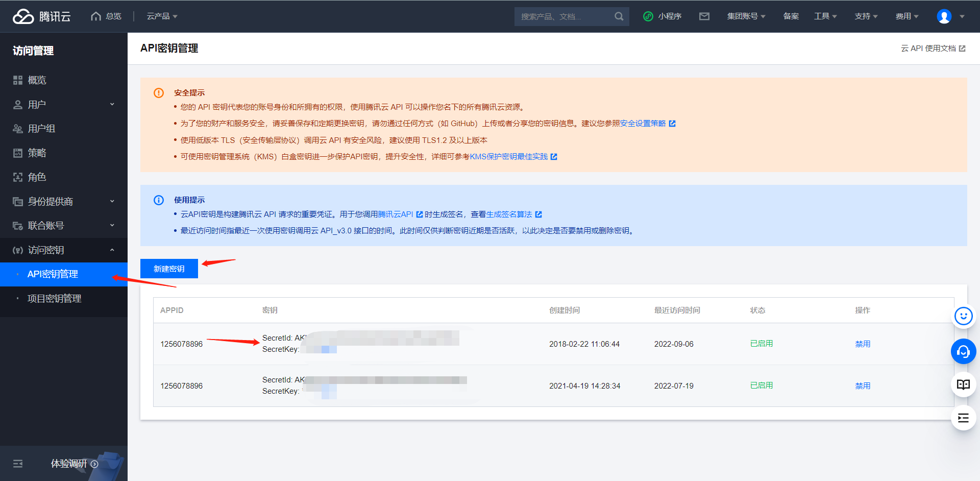Click the search magnifier icon
The image size is (980, 481).
tap(619, 16)
